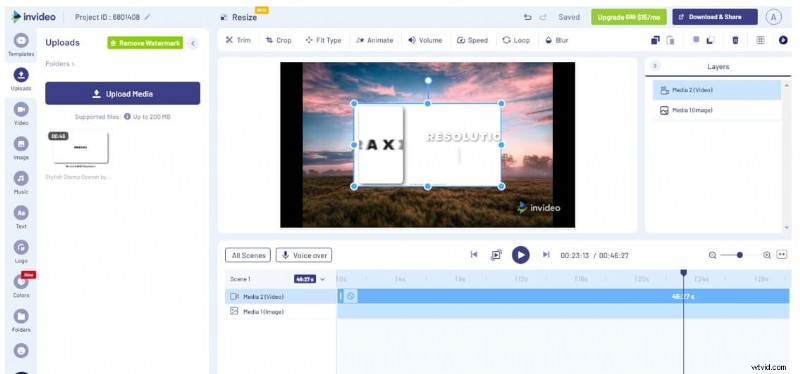Select the Trim tool
The width and height of the screenshot is (800, 374).
pos(238,40)
